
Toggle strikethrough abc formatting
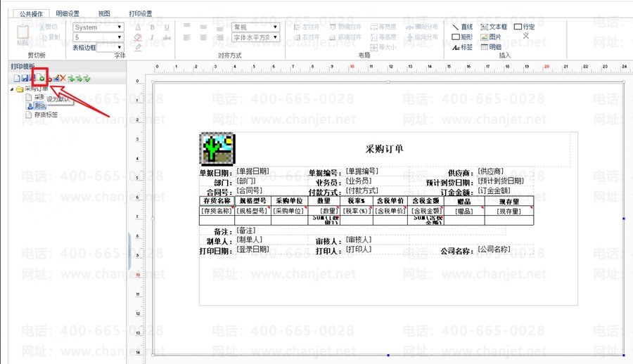167,37
